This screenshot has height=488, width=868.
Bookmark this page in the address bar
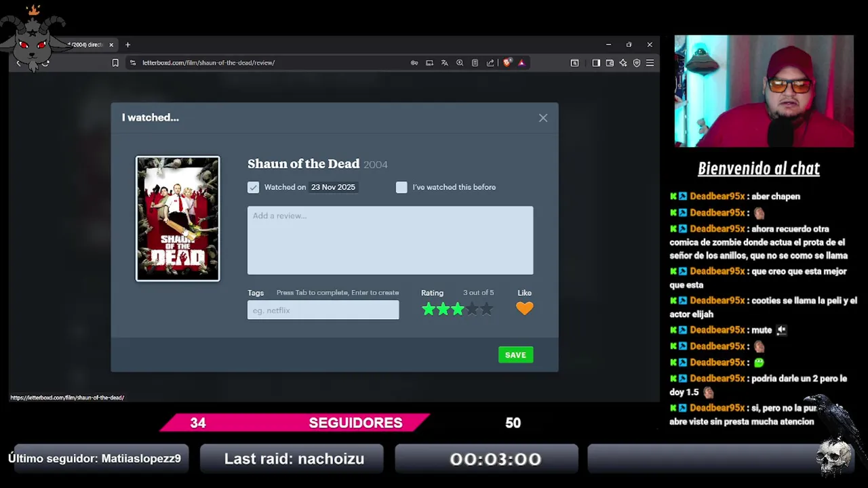pos(115,63)
